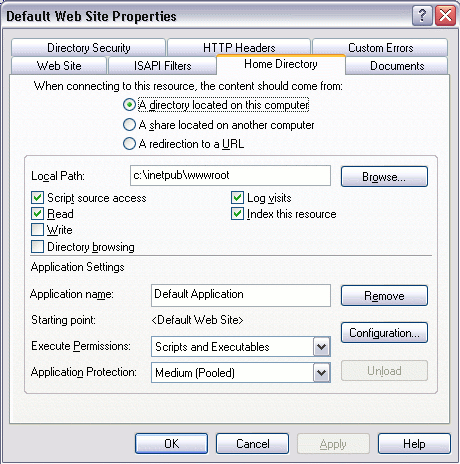Image resolution: width=460 pixels, height=464 pixels.
Task: Uncheck Log visits option
Action: [x=237, y=198]
